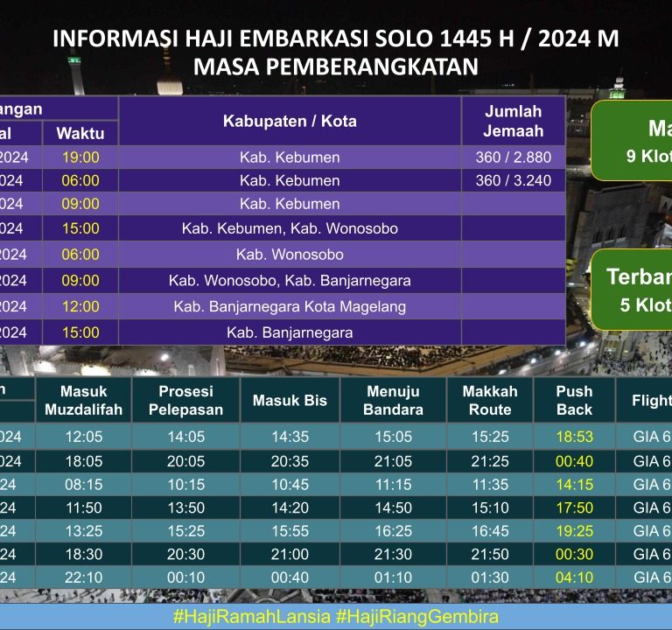Select the 'Kab. Banjarnegara Kota Magelang' cell
This screenshot has height=630, width=672.
click(290, 306)
